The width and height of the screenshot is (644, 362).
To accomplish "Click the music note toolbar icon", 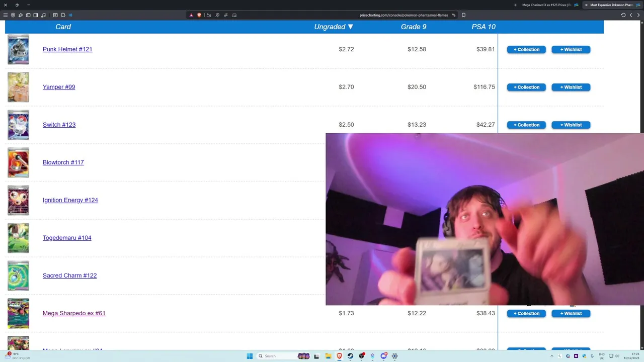I will [x=43, y=15].
